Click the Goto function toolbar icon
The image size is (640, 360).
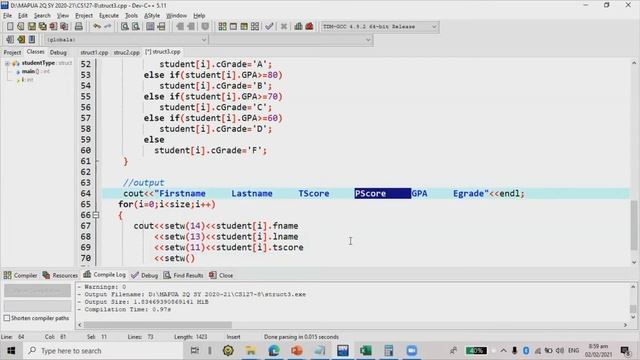pyautogui.click(x=150, y=27)
